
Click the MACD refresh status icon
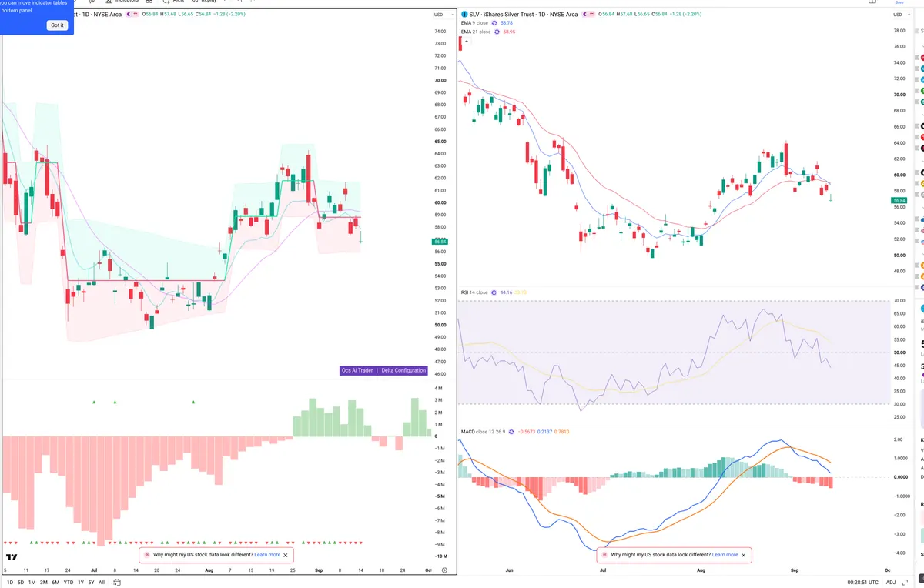(x=510, y=432)
